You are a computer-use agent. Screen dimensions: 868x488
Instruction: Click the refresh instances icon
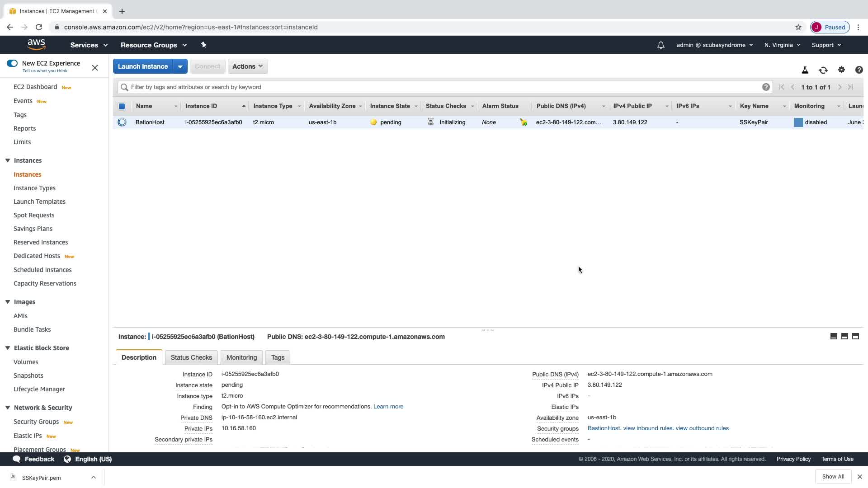point(823,70)
